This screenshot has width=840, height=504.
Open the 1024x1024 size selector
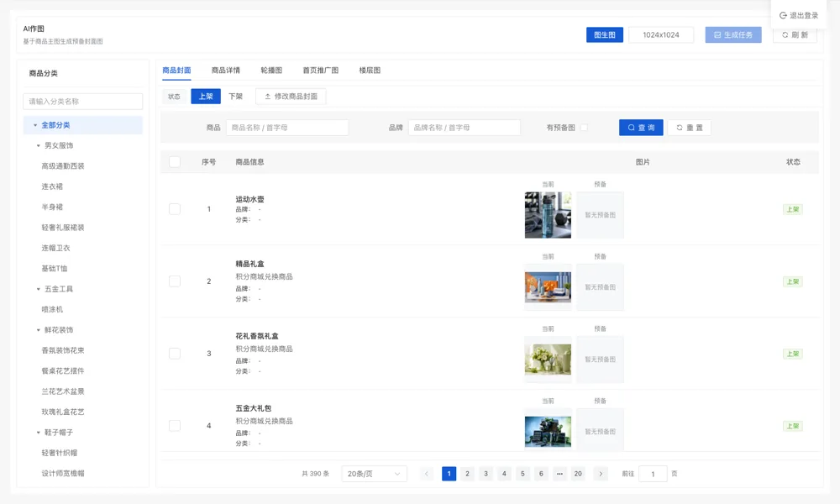660,34
